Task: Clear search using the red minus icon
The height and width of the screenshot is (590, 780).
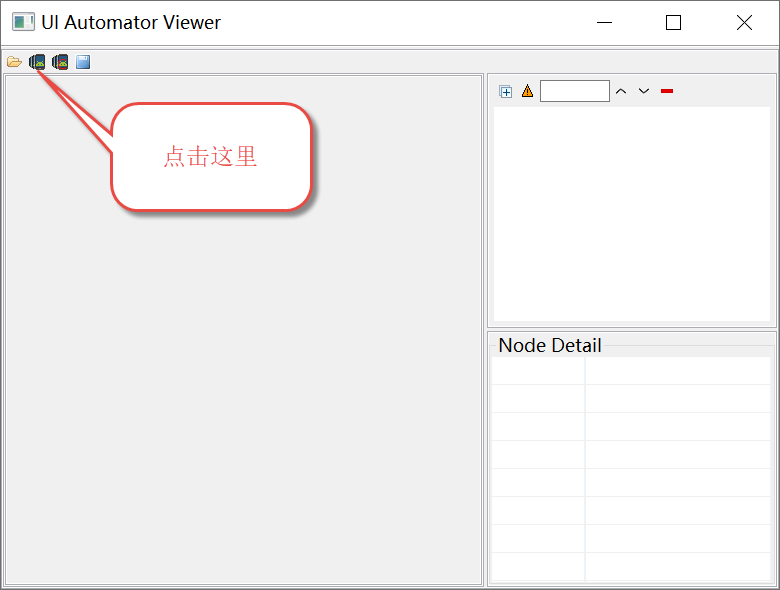Action: coord(667,92)
